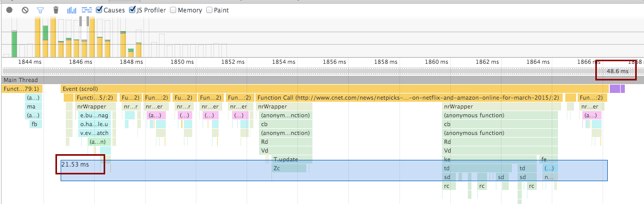
Task: Select the leftmost fb function block
Action: point(34,124)
